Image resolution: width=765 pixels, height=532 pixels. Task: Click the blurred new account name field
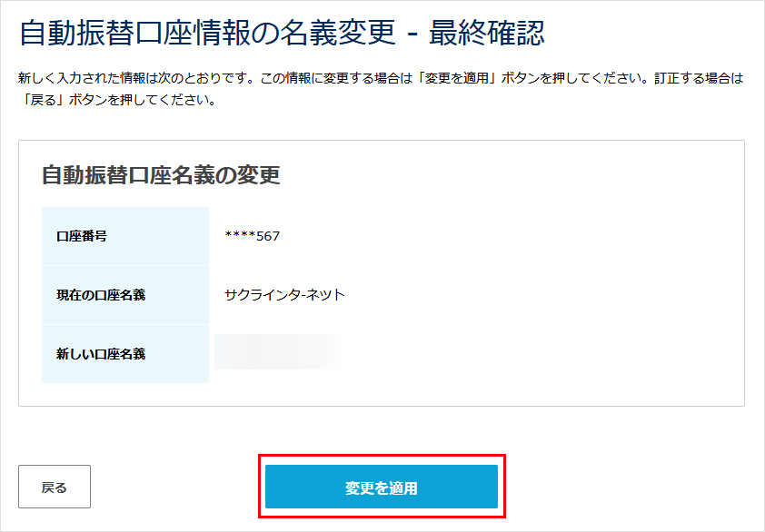277,353
